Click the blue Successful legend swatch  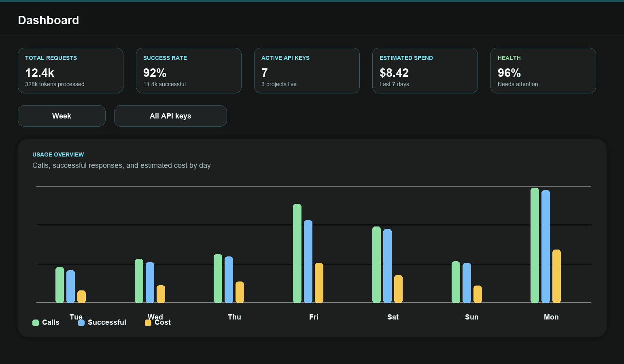click(x=81, y=323)
